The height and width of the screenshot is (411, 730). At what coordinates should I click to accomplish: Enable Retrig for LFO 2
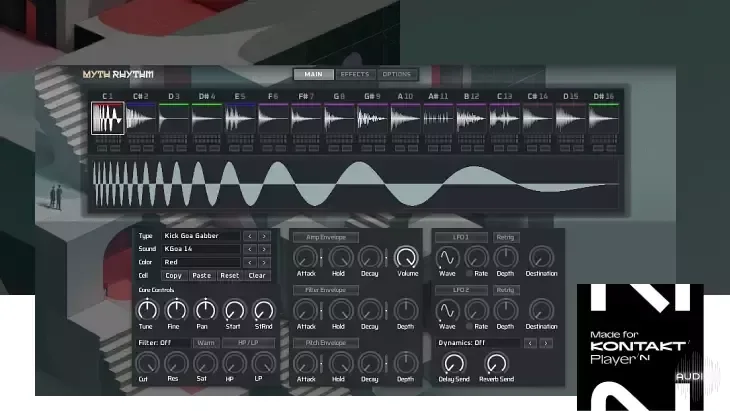[x=506, y=290]
